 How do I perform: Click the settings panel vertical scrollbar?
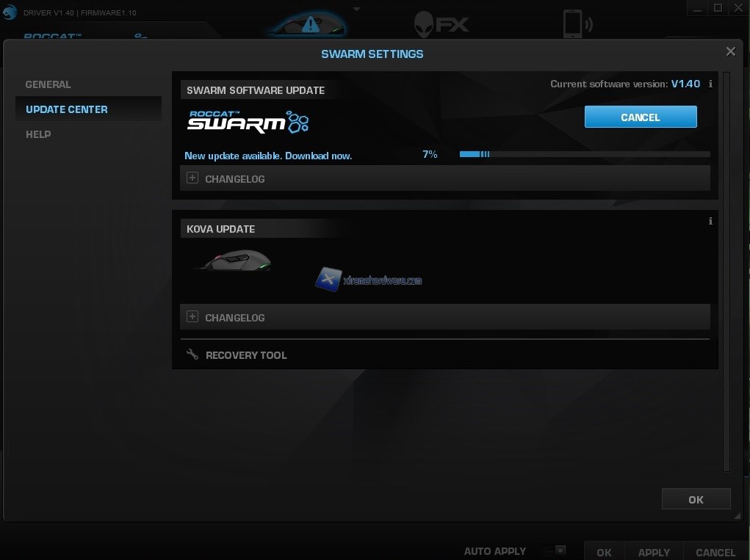click(x=726, y=272)
